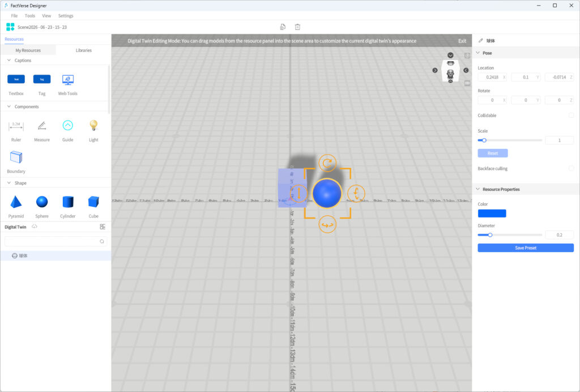Collapse the Pose section
580x392 pixels.
point(477,53)
